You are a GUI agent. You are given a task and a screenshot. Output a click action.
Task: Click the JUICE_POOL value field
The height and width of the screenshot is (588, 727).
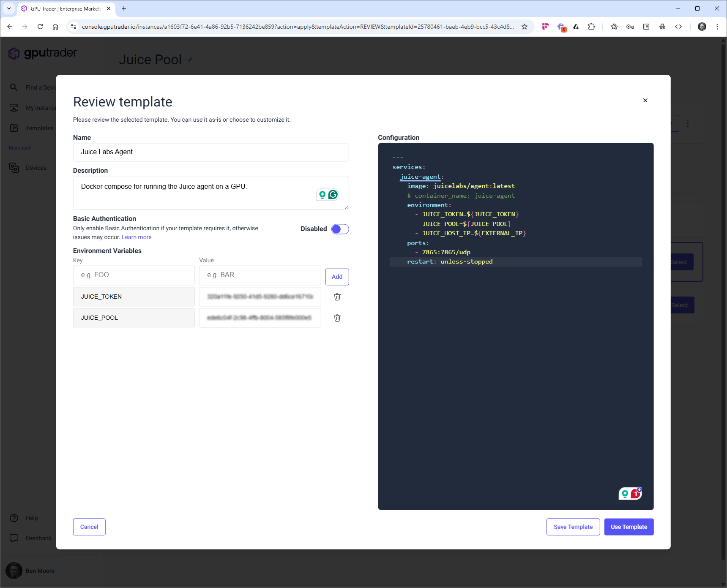coord(260,318)
